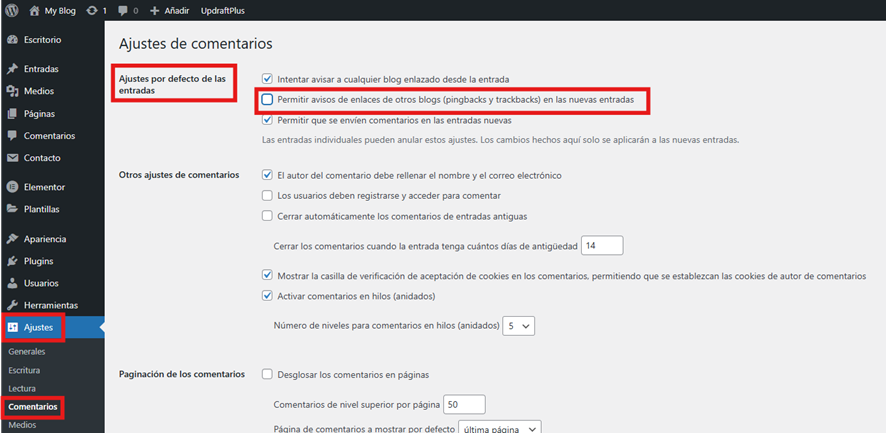886x433 pixels.
Task: Enable pingbacks and trackbacks checkbox
Action: (x=267, y=99)
